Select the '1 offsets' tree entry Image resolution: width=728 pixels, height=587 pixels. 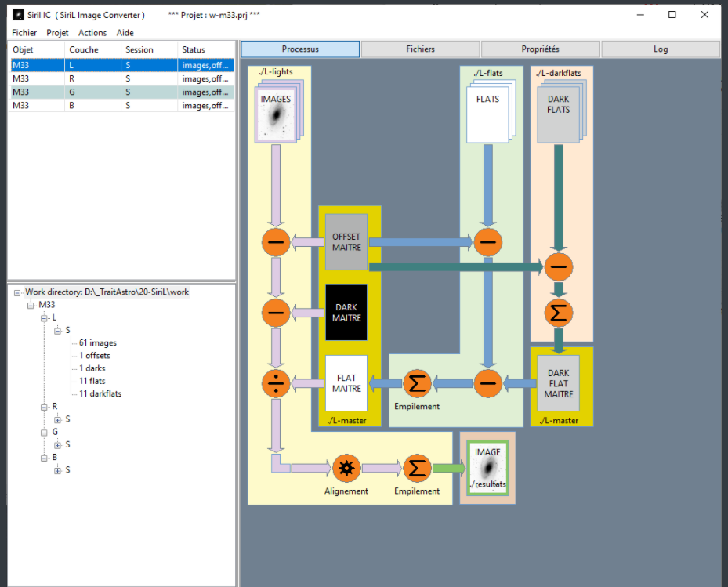tap(95, 355)
